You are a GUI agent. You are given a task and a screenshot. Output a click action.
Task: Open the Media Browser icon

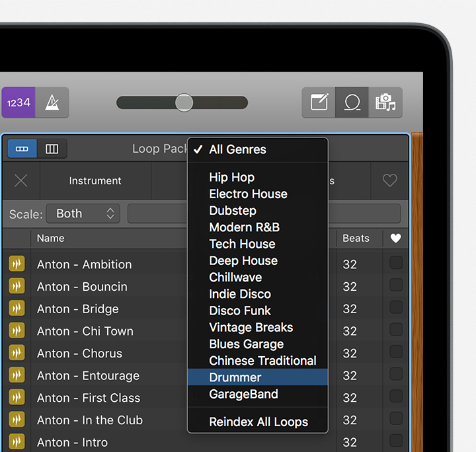point(385,102)
